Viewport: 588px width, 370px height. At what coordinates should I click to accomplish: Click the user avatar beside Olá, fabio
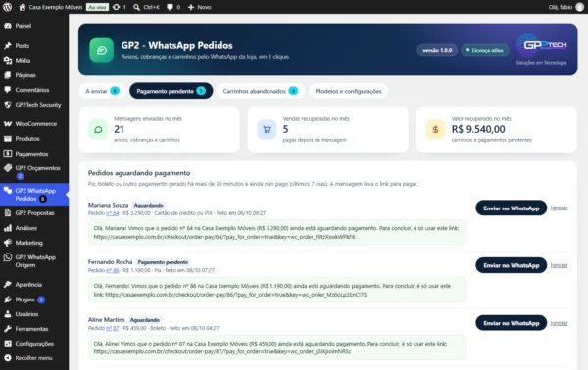580,7
